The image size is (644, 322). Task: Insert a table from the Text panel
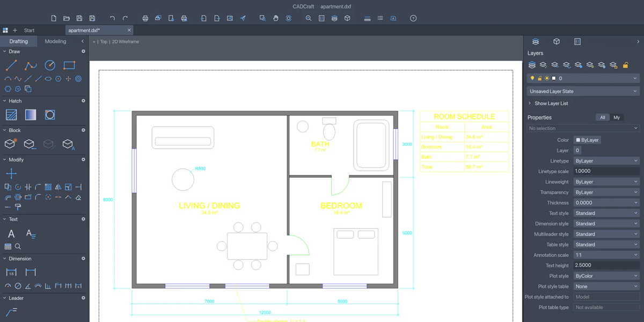pos(8,246)
